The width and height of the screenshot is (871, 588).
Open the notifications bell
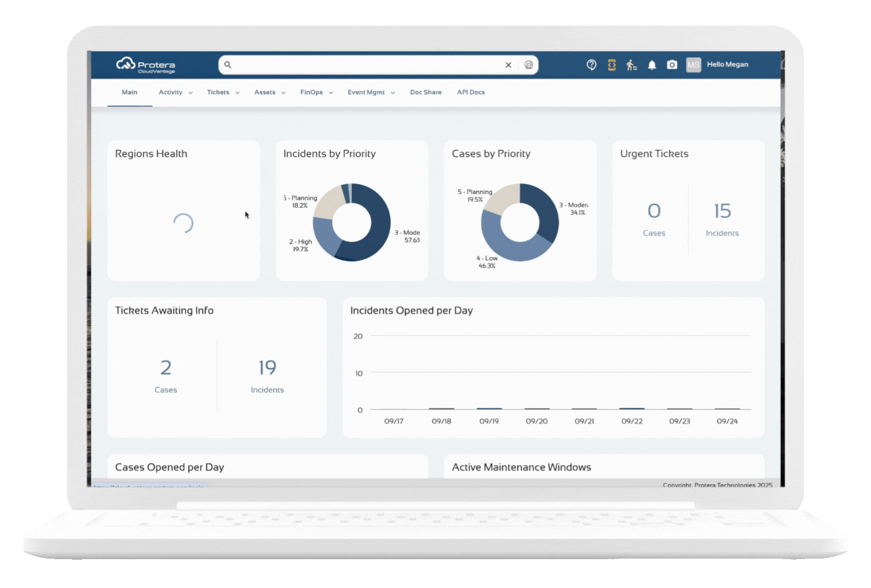click(652, 65)
